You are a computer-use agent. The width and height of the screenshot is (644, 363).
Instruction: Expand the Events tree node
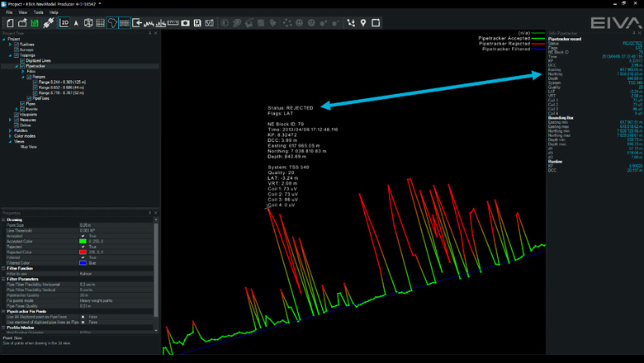(x=17, y=109)
